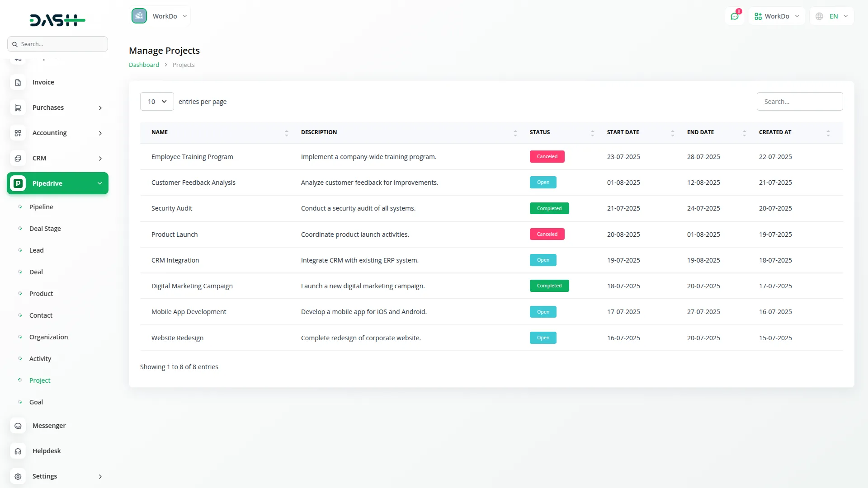Click the Accounting sidebar icon
The width and height of the screenshot is (868, 488).
(x=18, y=133)
